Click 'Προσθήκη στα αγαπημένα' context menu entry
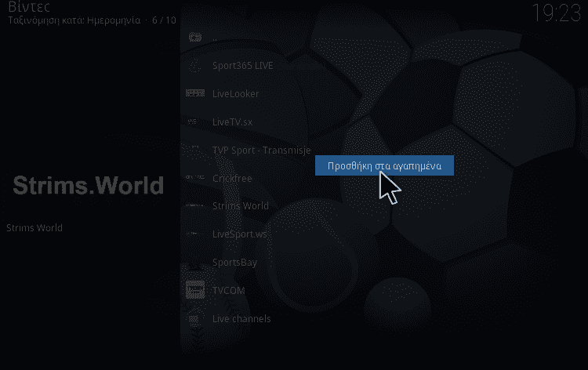Image resolution: width=588 pixels, height=370 pixels. point(384,165)
